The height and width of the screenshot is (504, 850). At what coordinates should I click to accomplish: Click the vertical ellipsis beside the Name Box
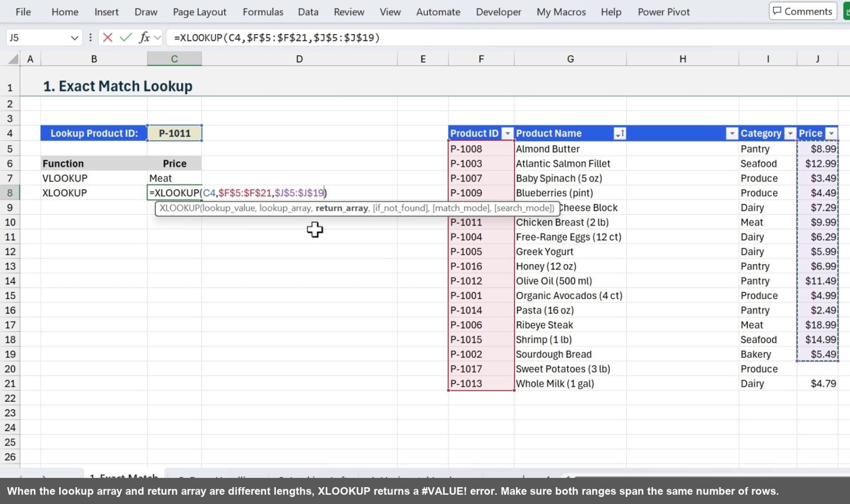90,37
